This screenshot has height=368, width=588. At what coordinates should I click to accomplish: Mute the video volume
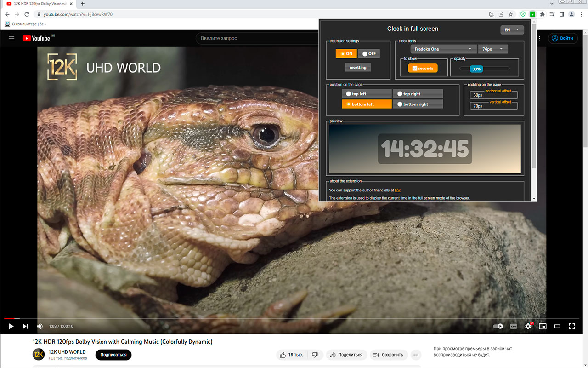(40, 326)
